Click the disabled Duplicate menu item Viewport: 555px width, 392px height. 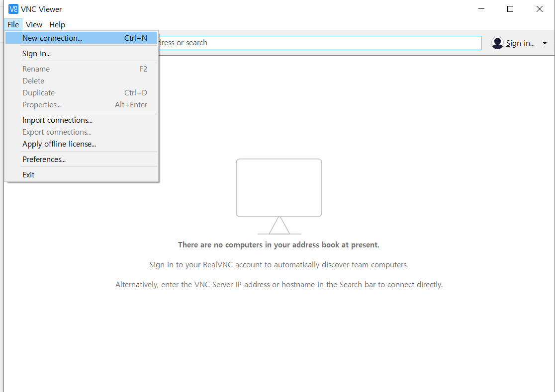(82, 93)
